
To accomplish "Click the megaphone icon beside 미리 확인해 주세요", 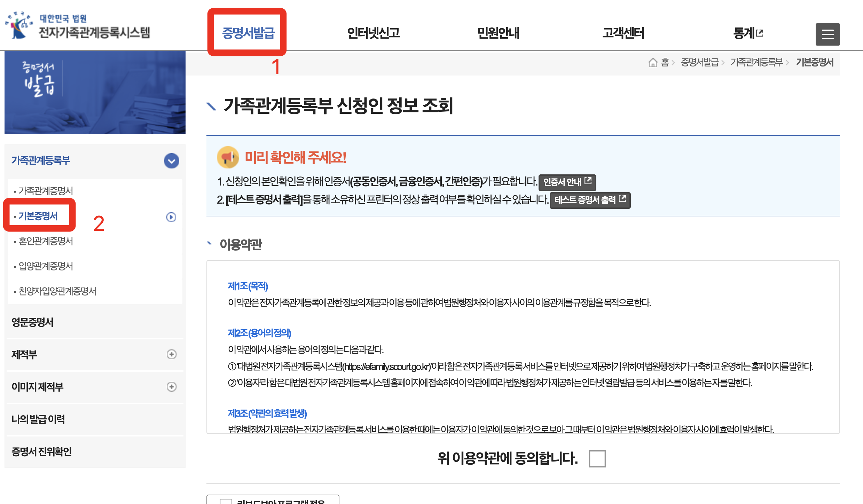I will (228, 157).
